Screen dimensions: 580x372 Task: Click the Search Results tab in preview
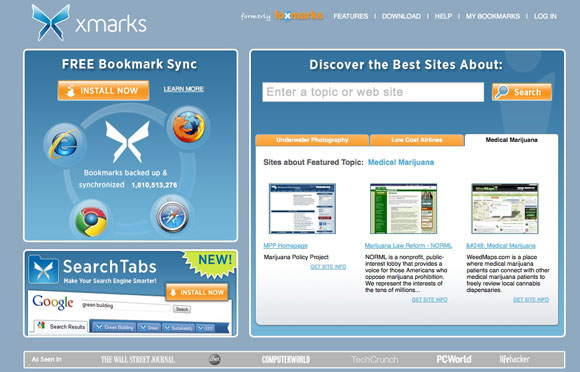click(61, 326)
